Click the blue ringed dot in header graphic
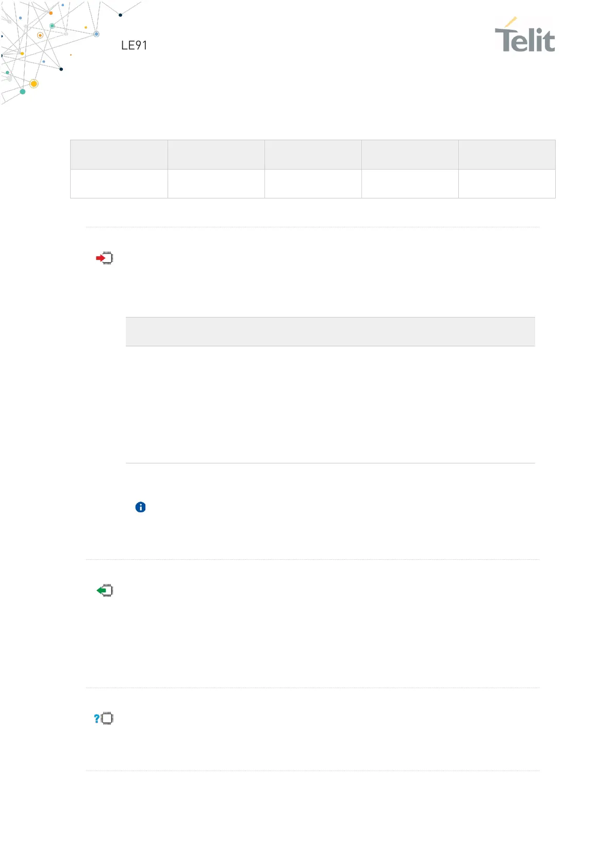The image size is (614, 868). (x=96, y=34)
